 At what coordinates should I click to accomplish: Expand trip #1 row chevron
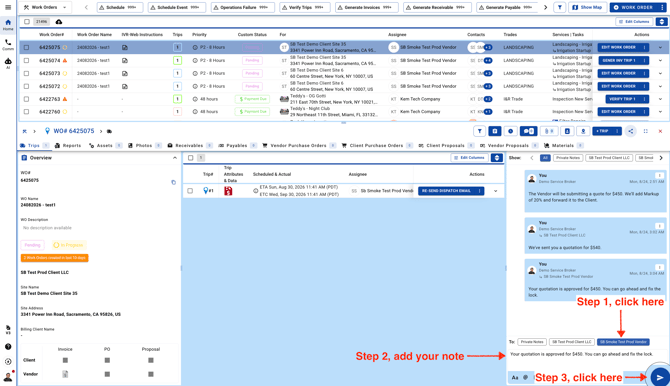(x=496, y=191)
